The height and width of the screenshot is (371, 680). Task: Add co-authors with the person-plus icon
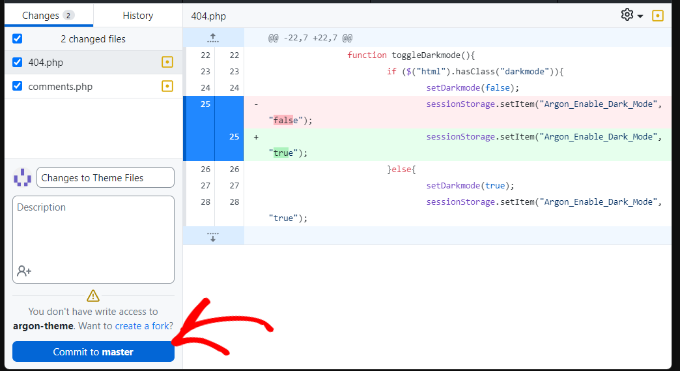click(x=24, y=271)
